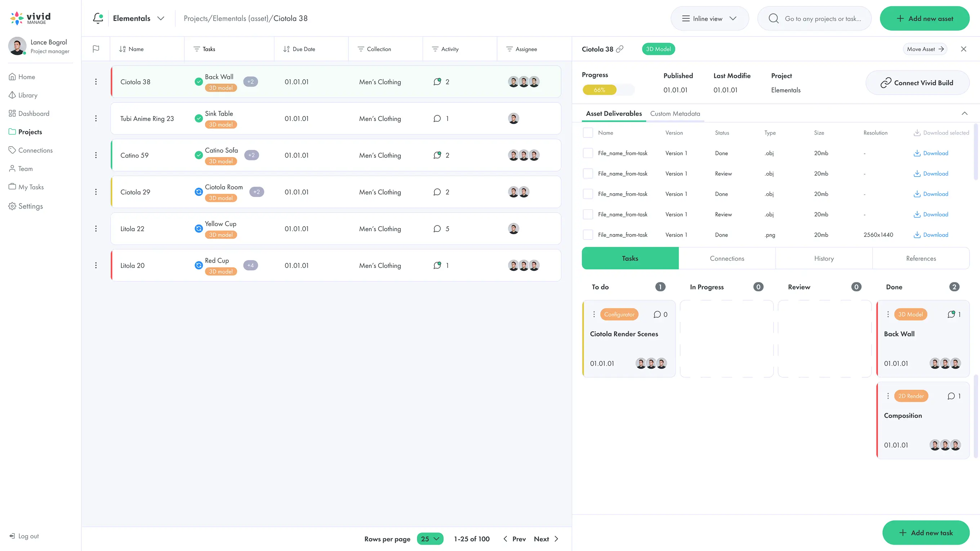Open the History tab
Screen dimensions: 980x551
(824, 258)
